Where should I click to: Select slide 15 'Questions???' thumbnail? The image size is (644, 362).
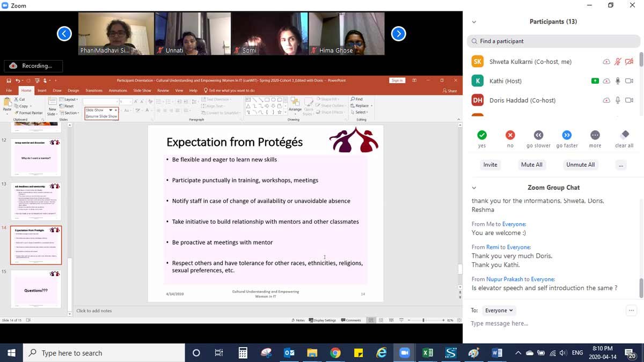pyautogui.click(x=36, y=290)
